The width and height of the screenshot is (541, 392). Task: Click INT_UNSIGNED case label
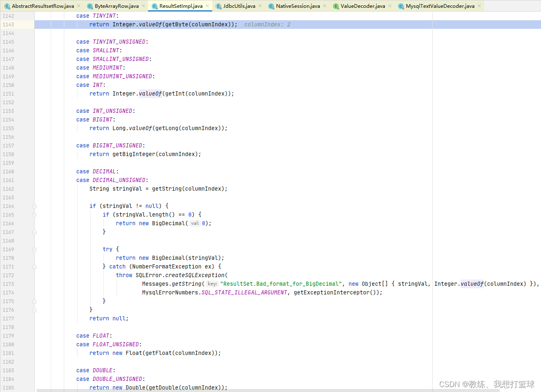click(x=112, y=111)
